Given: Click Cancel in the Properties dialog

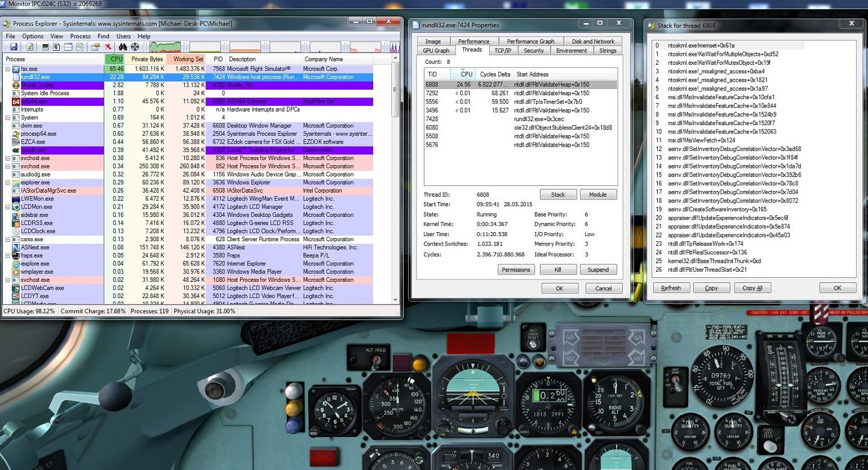Looking at the screenshot, I should 603,288.
